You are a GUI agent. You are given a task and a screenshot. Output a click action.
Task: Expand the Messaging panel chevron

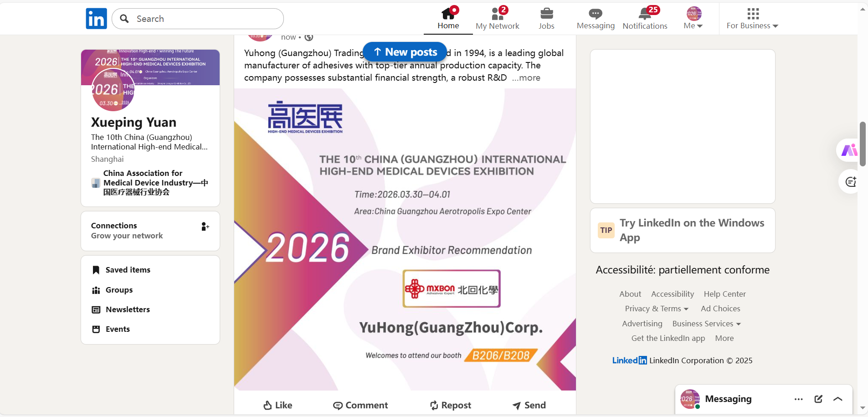837,399
